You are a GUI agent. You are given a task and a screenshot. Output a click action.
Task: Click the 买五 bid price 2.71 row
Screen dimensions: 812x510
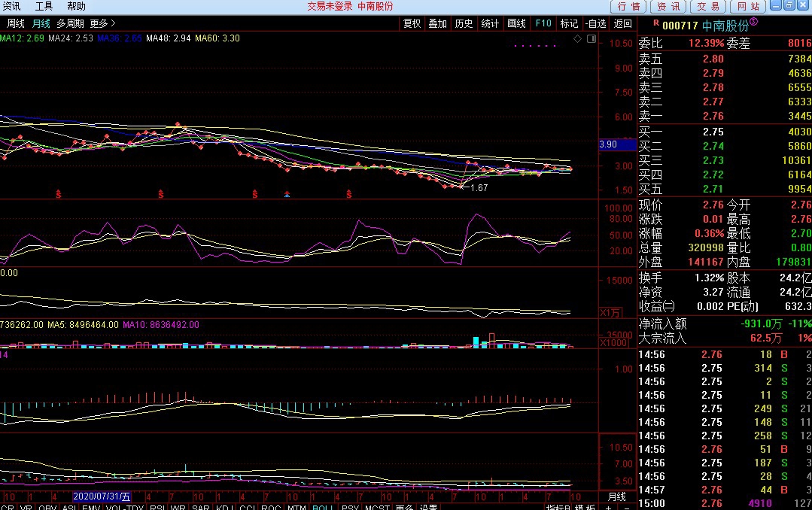coord(725,189)
